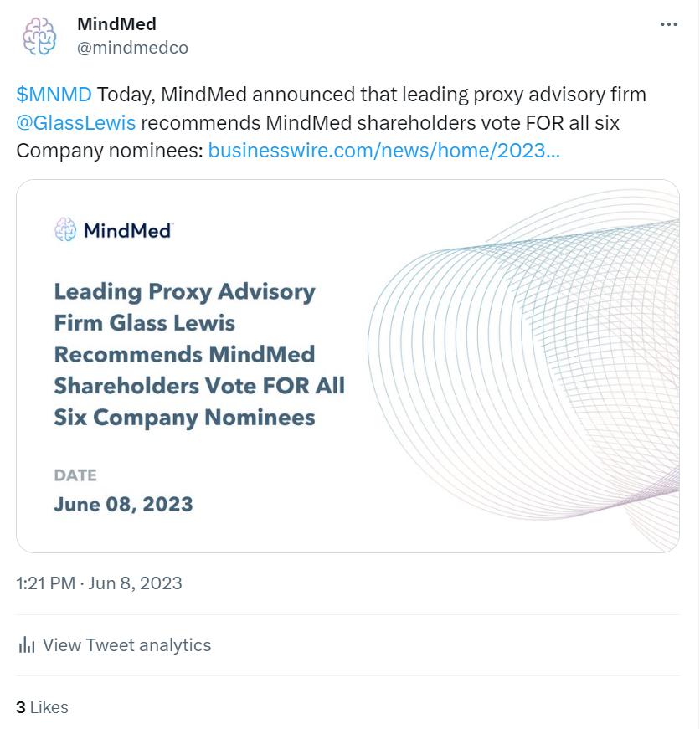Open the @GlassLewis mention
700x729 pixels.
tap(75, 123)
